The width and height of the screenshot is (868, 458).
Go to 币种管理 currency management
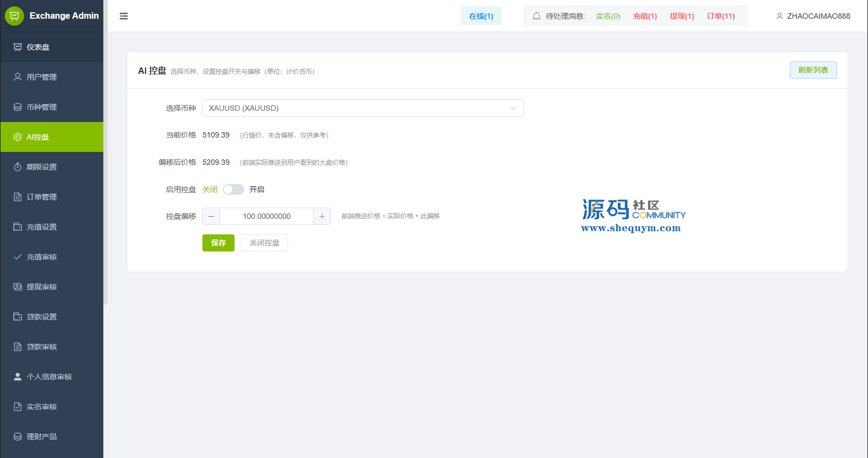pos(42,107)
